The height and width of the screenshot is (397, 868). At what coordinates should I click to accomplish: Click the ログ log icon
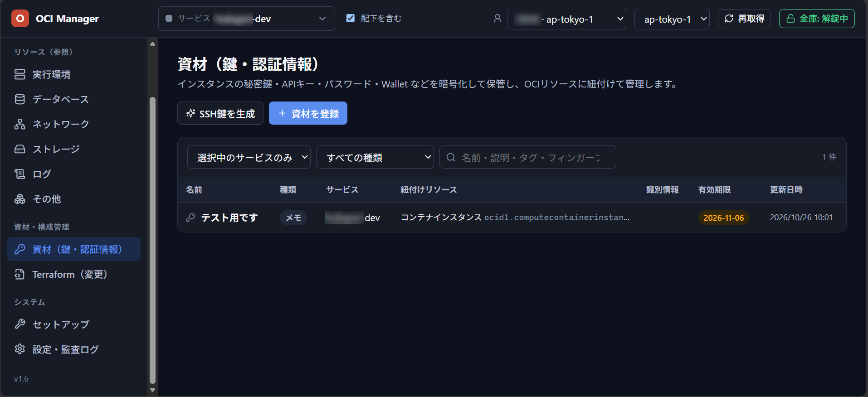[x=20, y=174]
